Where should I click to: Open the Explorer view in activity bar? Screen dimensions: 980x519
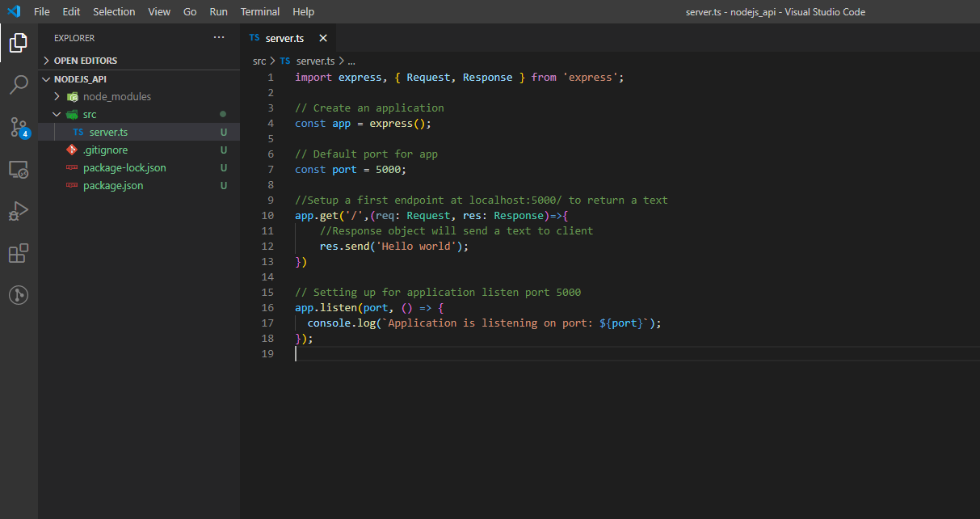click(x=19, y=43)
